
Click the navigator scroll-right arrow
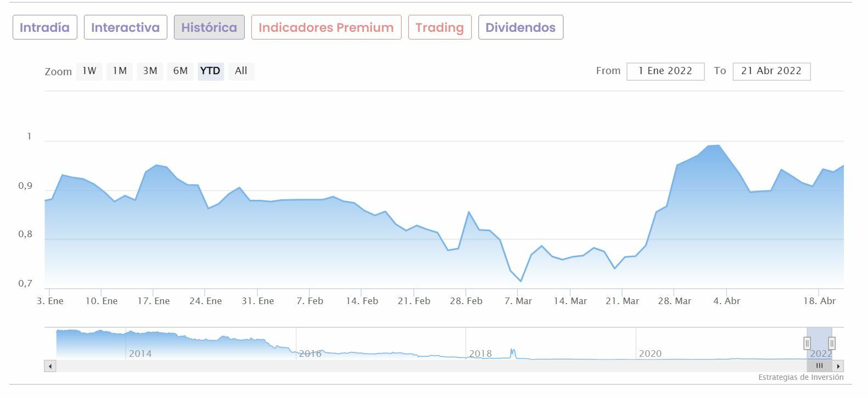tap(838, 366)
